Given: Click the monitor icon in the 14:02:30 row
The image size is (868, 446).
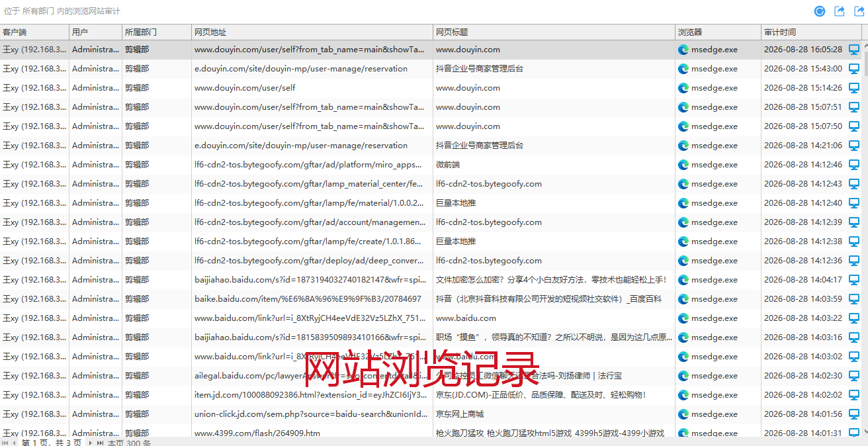Looking at the screenshot, I should [x=854, y=376].
